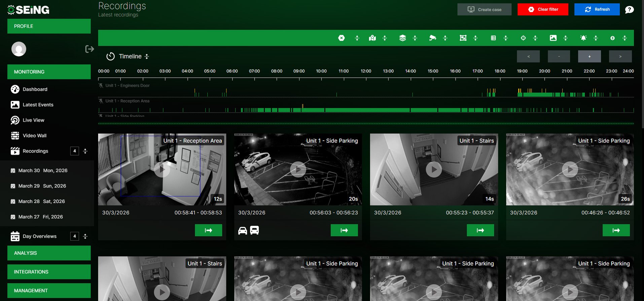Screen dimensions: 644x301
Task: Open the list view filter icon
Action: tap(493, 38)
